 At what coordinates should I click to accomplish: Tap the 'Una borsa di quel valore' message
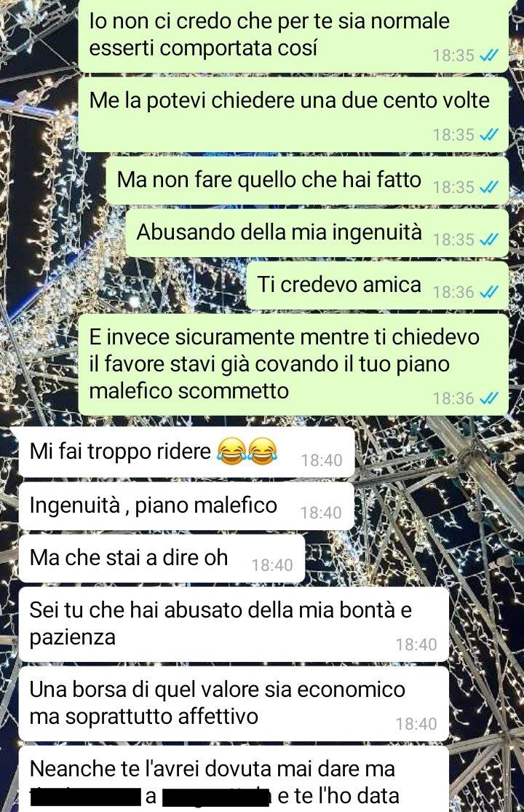(x=234, y=703)
